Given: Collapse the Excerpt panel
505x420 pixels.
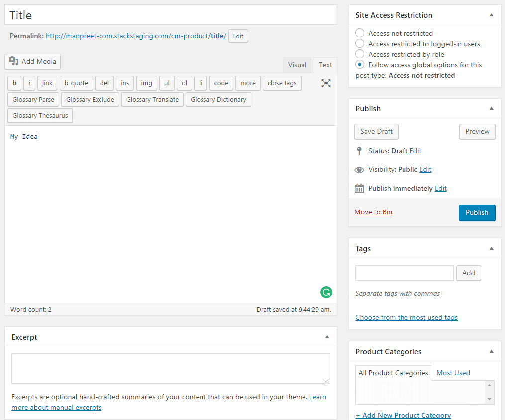Looking at the screenshot, I should 327,337.
